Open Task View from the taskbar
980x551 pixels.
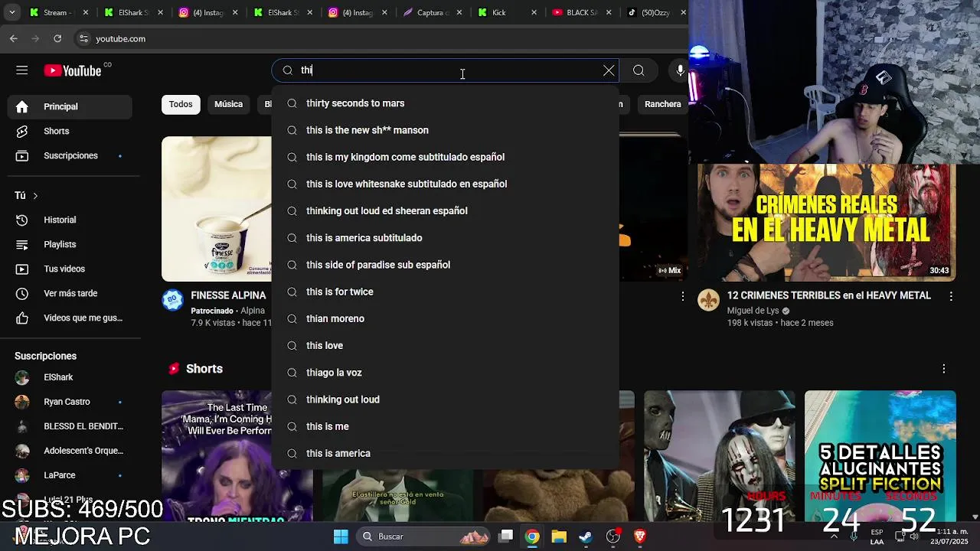point(506,536)
